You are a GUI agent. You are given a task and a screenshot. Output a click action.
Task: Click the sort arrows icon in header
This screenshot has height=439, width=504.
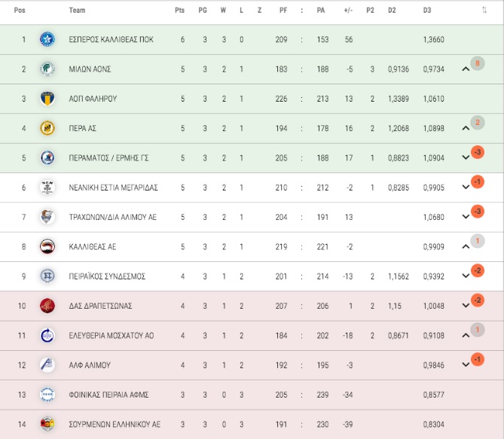click(x=484, y=11)
